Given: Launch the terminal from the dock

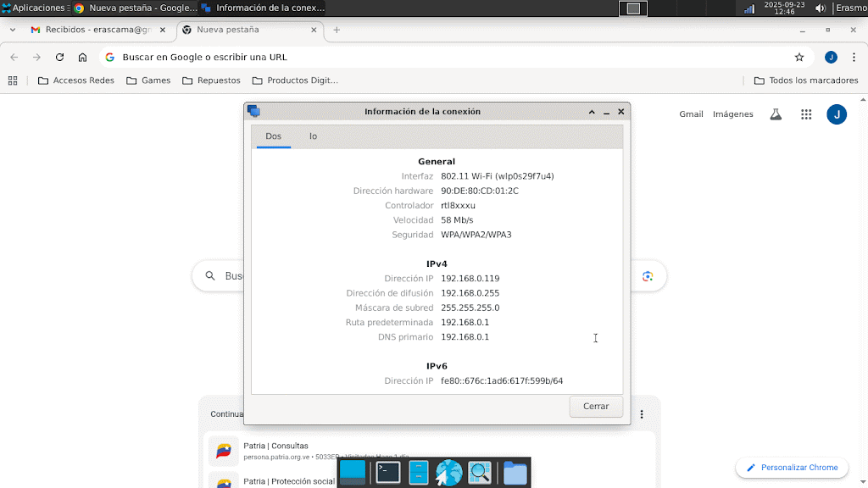Looking at the screenshot, I should (387, 473).
